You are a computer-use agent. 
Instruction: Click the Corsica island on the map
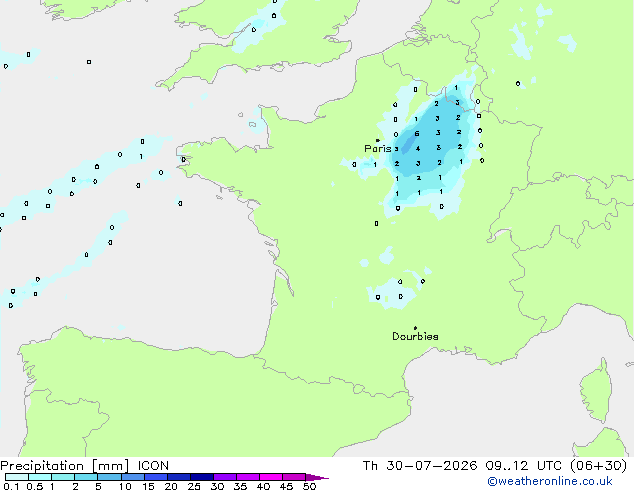click(x=596, y=393)
